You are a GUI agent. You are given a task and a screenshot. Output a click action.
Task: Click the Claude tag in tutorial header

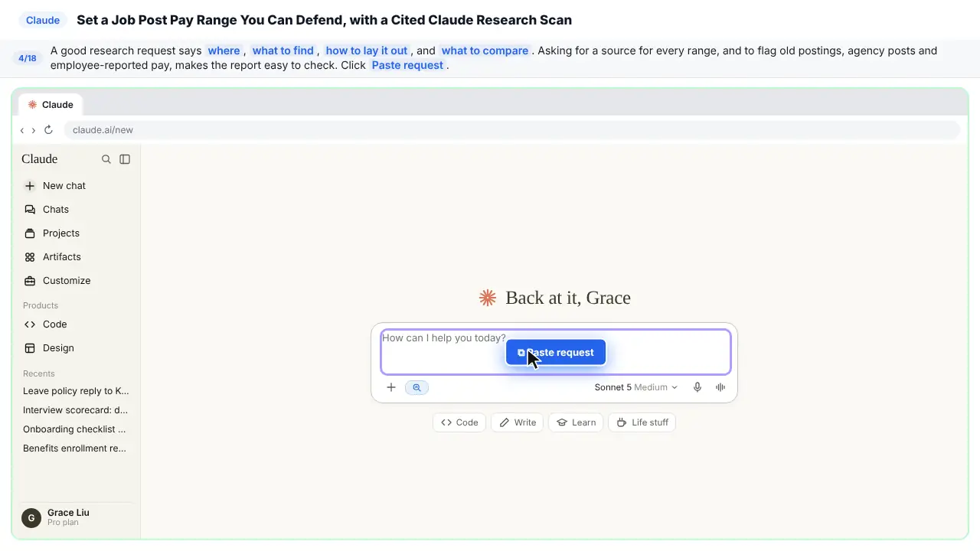[43, 21]
